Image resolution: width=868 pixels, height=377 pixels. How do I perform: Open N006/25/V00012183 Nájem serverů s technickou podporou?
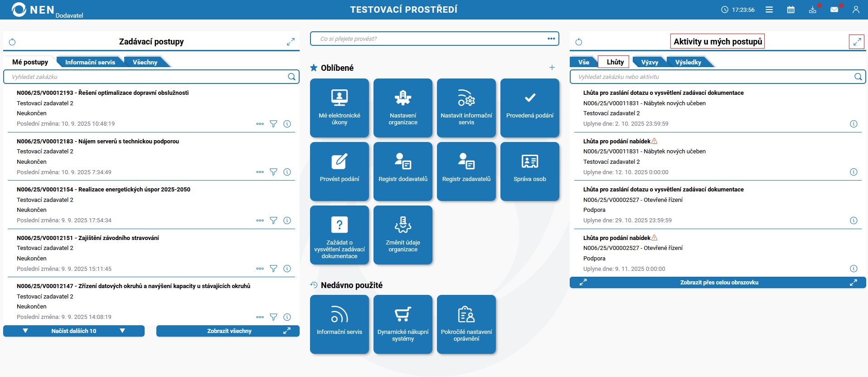click(98, 141)
